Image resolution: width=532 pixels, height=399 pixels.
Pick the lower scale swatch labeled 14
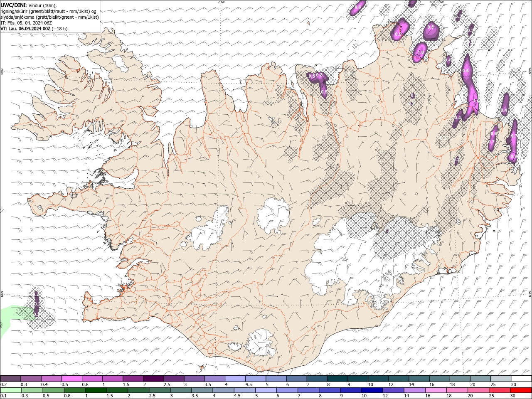415,390
